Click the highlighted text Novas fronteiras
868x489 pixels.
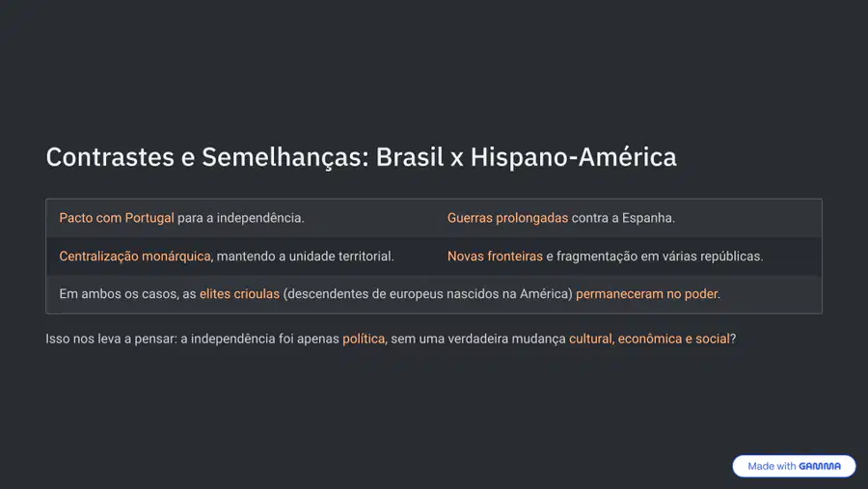[x=495, y=256]
